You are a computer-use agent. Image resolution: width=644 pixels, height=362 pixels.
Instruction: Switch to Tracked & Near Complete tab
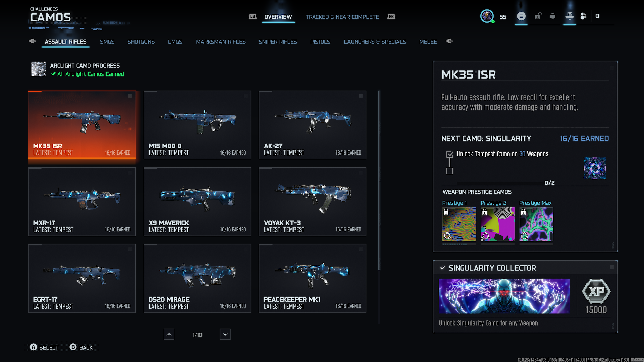tap(342, 17)
